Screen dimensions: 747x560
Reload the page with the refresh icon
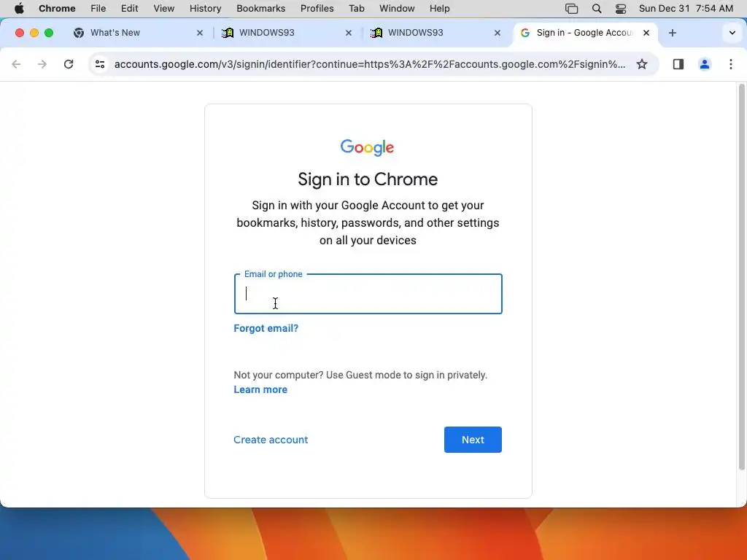pos(69,64)
